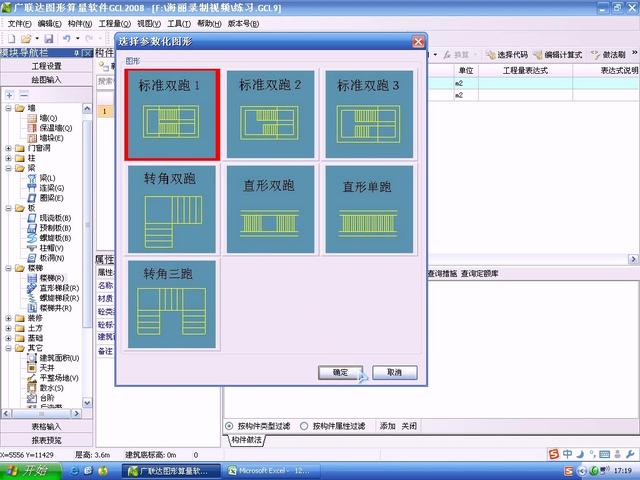Click the undo toolbar icon
This screenshot has height=480, width=640.
(65, 38)
